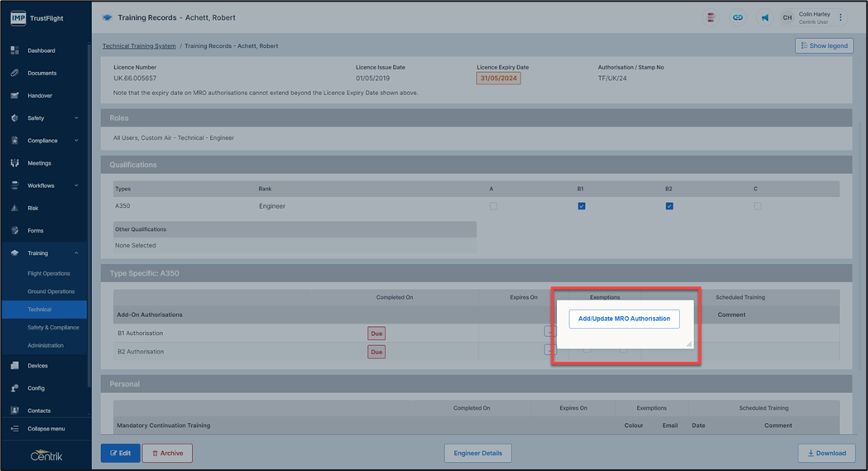The width and height of the screenshot is (868, 471).
Task: Expand the Safety menu chevron
Action: (x=76, y=118)
